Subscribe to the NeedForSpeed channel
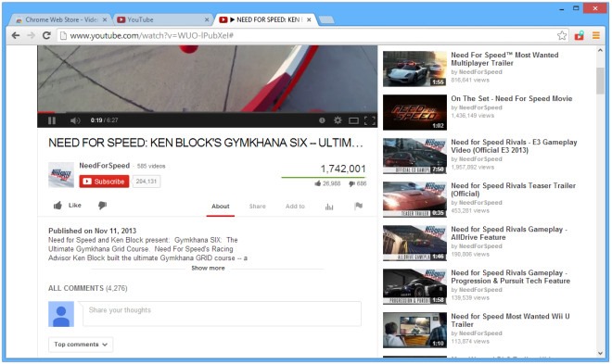The image size is (612, 364). (x=104, y=182)
